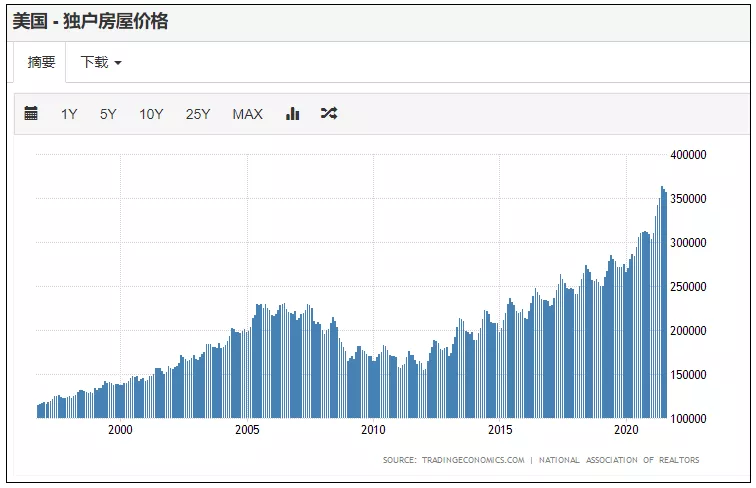
Task: Click the 200000 axis label
Action: [x=688, y=331]
